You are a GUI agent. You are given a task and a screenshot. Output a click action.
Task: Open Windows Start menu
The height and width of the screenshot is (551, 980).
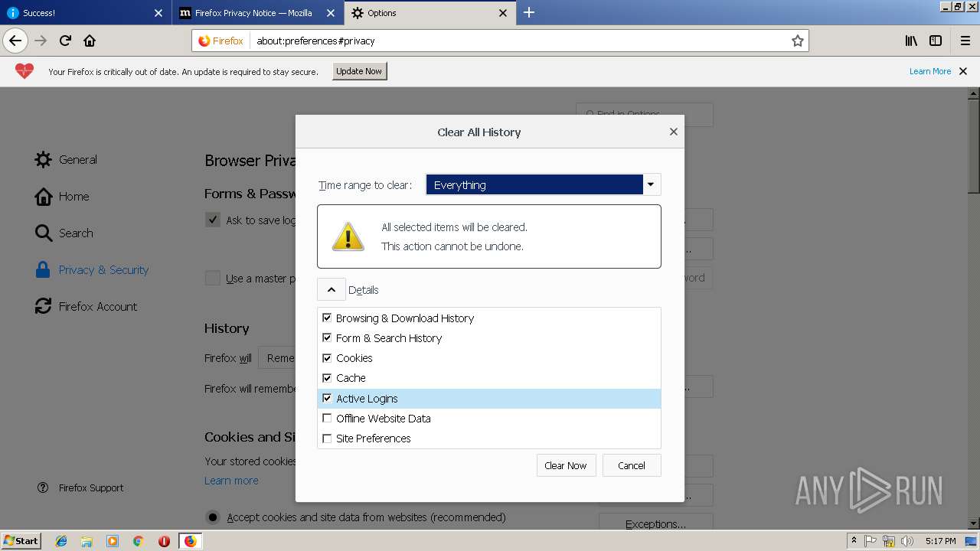[21, 540]
